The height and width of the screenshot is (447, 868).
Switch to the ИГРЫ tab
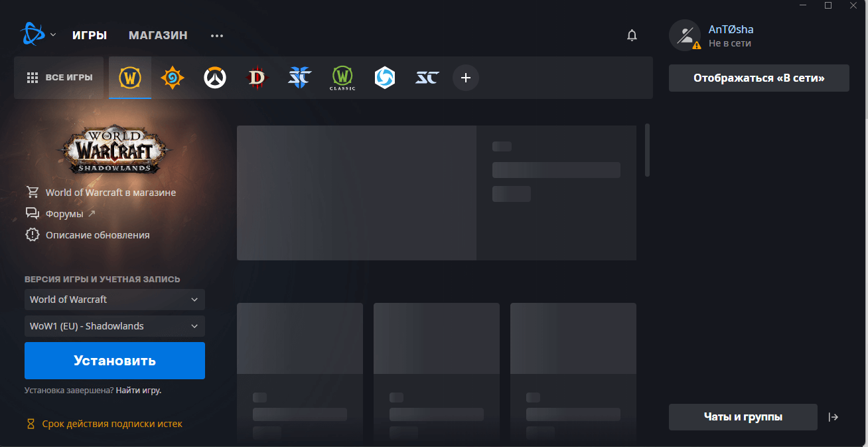tap(90, 35)
